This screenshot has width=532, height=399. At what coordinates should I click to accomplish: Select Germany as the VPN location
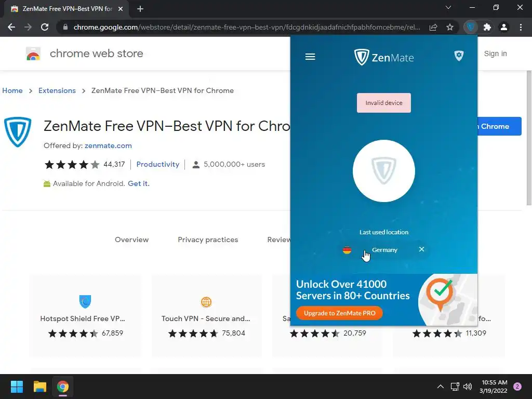pos(384,250)
